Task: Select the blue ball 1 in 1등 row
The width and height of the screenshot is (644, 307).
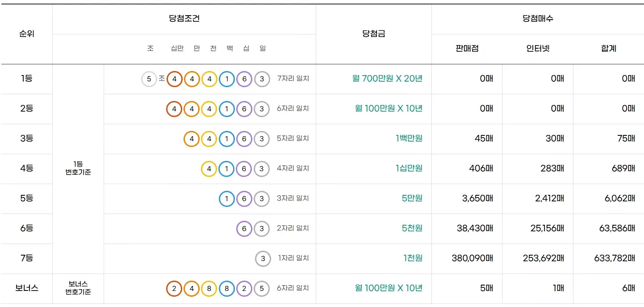Action: pos(227,79)
